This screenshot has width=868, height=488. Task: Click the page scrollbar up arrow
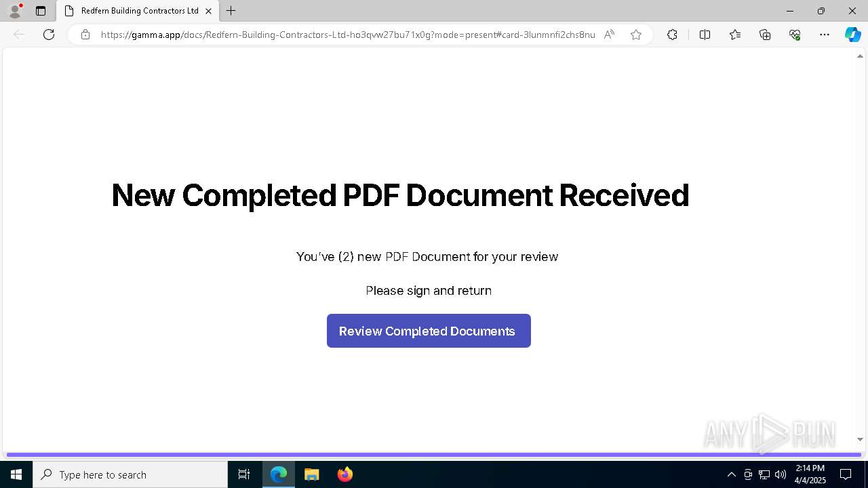(861, 56)
